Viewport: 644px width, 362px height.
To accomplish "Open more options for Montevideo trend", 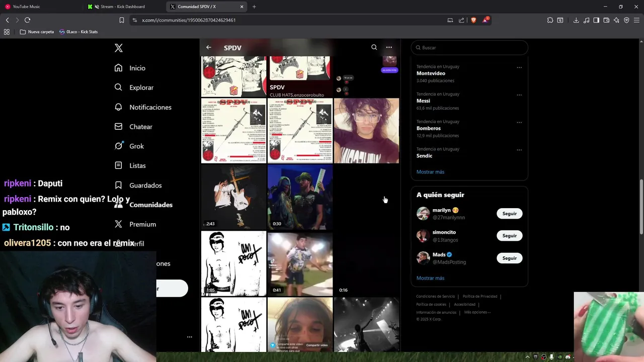I will click(519, 67).
